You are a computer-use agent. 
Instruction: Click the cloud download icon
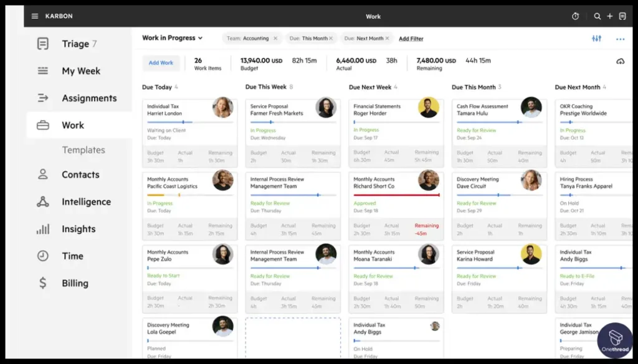point(620,62)
